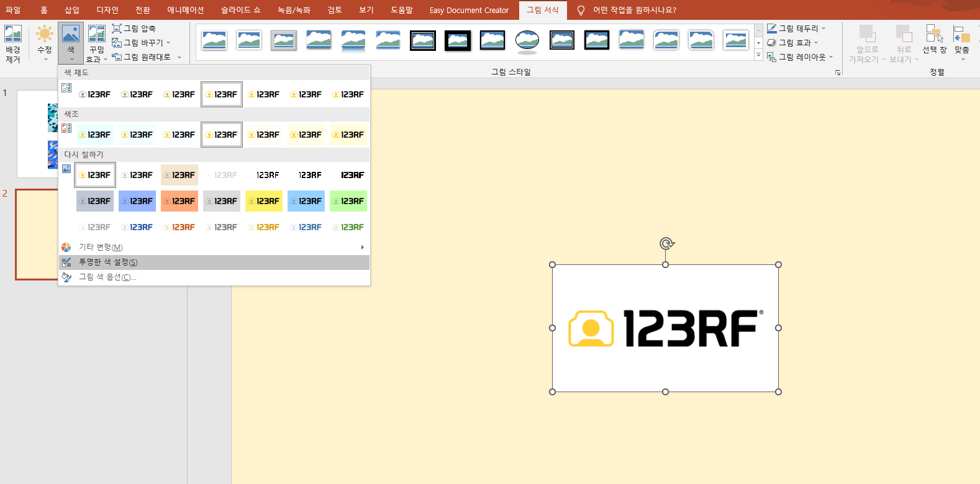Expand the 그림 효과 dropdown arrow
Image resolution: width=980 pixels, height=484 pixels.
click(x=816, y=43)
